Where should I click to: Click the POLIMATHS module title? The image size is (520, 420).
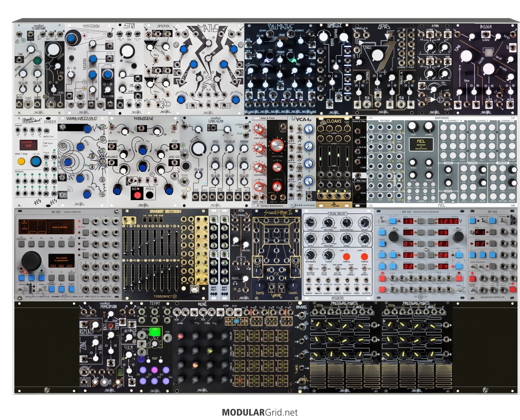[281, 27]
